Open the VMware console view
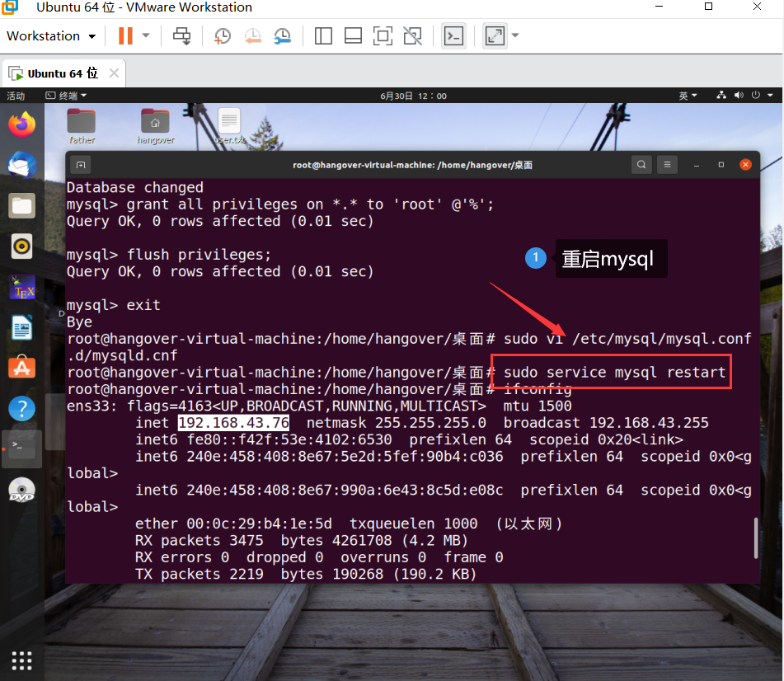Viewport: 784px width, 681px height. [454, 36]
